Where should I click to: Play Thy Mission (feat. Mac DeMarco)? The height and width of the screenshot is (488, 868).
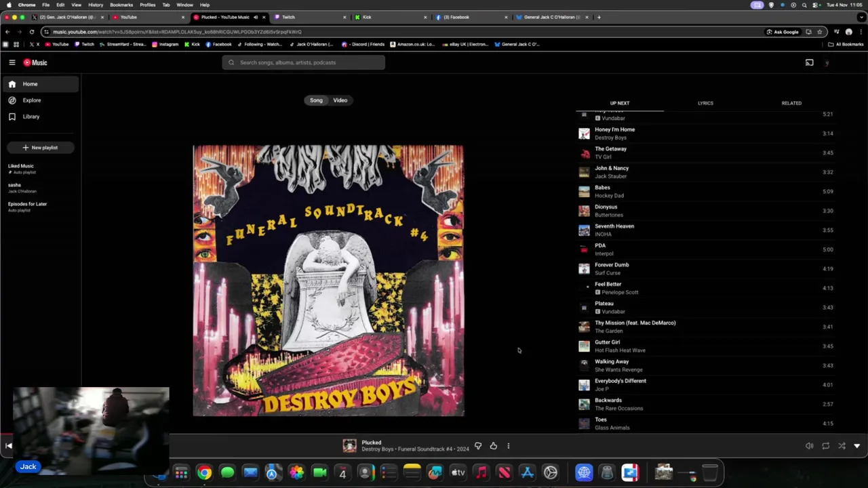pos(705,327)
